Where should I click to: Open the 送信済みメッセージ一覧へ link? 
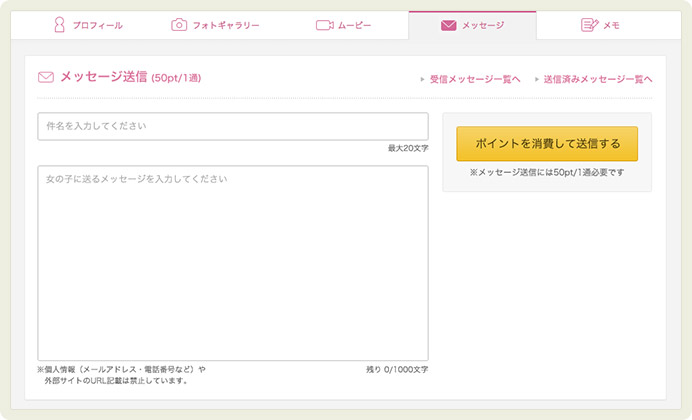click(598, 79)
